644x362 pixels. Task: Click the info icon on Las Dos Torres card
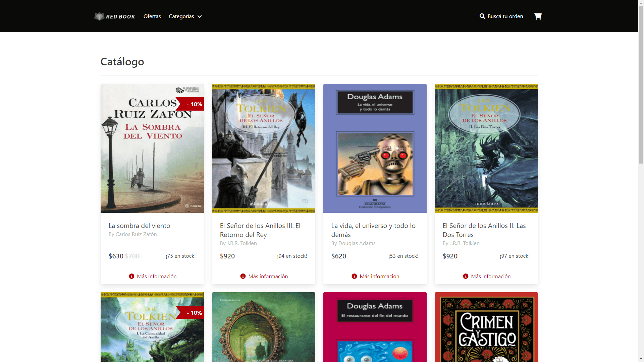tap(465, 276)
